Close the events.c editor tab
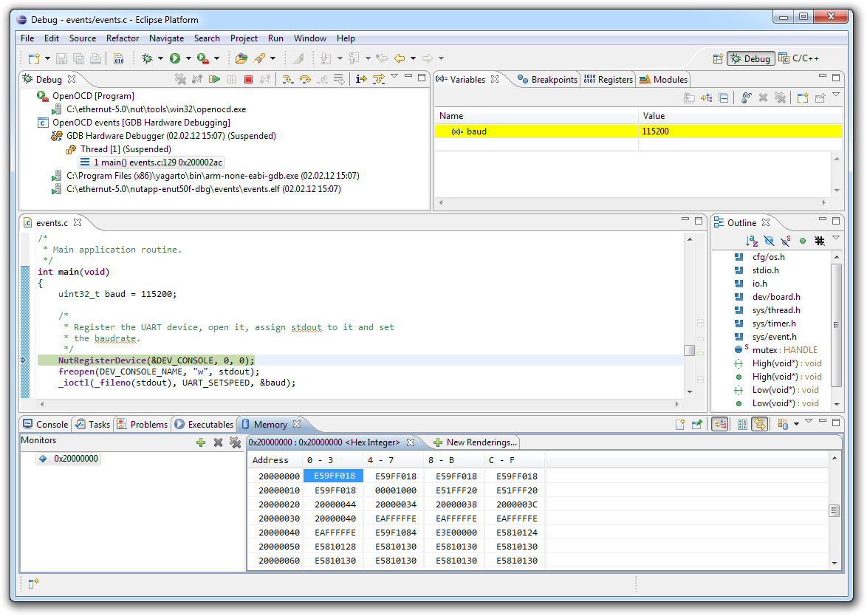Screen dimensions: 867x616 78,222
